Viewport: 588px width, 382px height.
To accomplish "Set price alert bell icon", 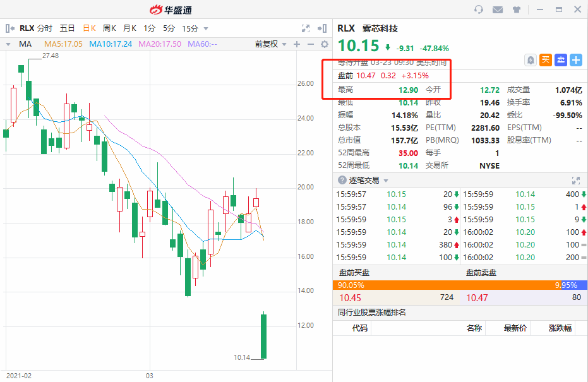I will coord(531,60).
